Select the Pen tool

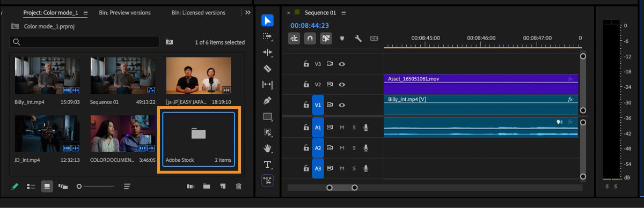(267, 100)
